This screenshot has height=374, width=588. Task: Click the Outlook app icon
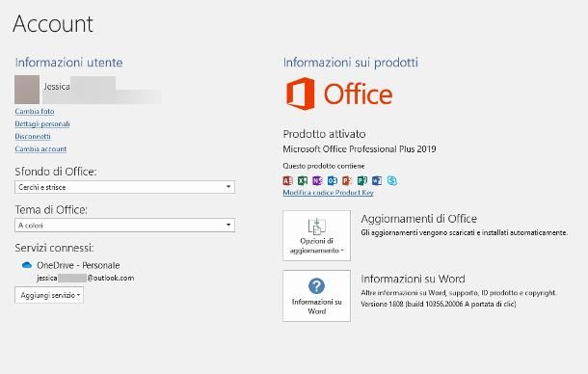(333, 180)
